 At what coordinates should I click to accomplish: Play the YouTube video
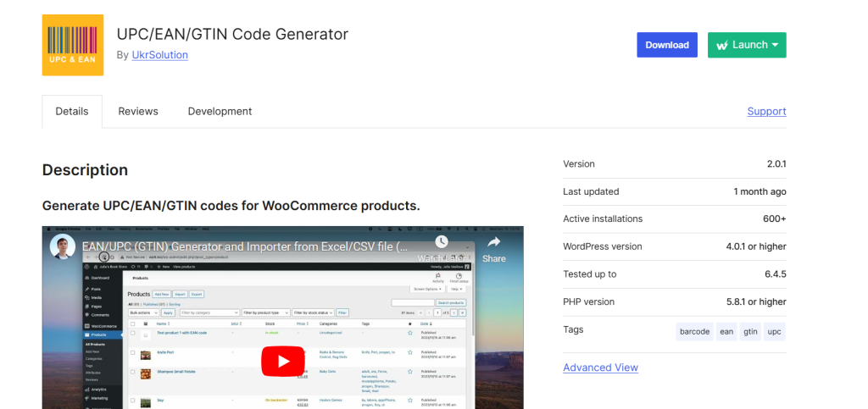point(283,361)
